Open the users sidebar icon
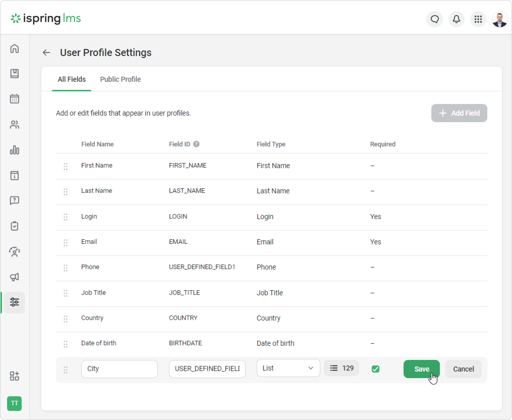512x420 pixels. pyautogui.click(x=14, y=124)
